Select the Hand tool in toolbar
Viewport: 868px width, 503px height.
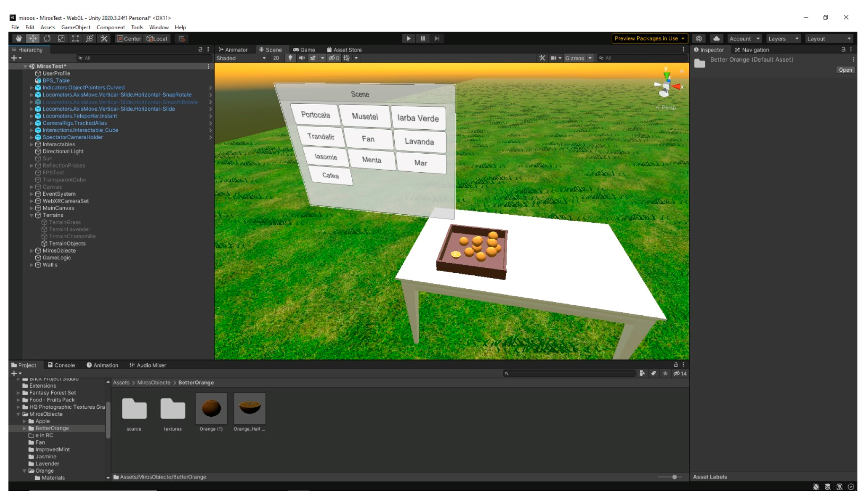tap(19, 39)
